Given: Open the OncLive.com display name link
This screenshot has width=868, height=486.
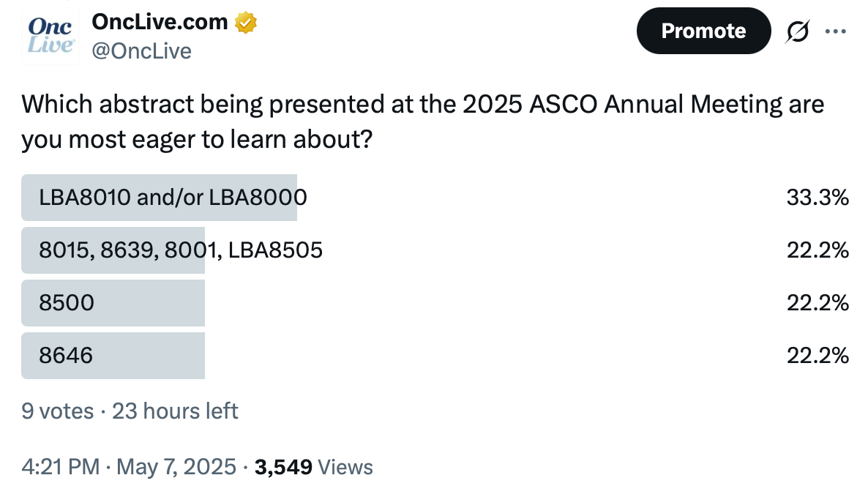Looking at the screenshot, I should (160, 22).
